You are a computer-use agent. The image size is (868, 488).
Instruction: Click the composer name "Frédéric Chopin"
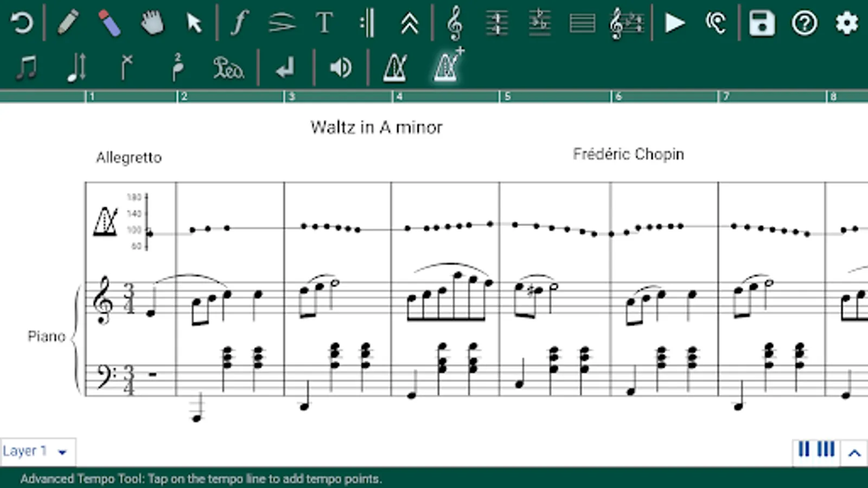point(628,154)
